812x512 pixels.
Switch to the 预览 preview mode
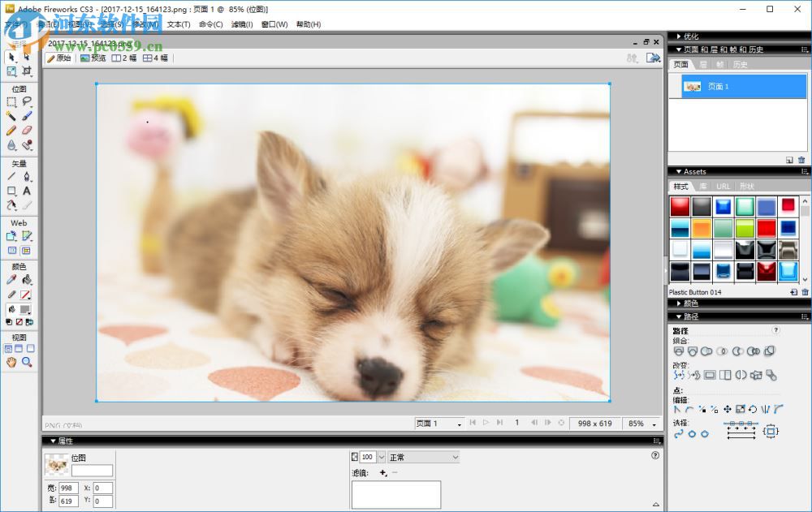92,58
